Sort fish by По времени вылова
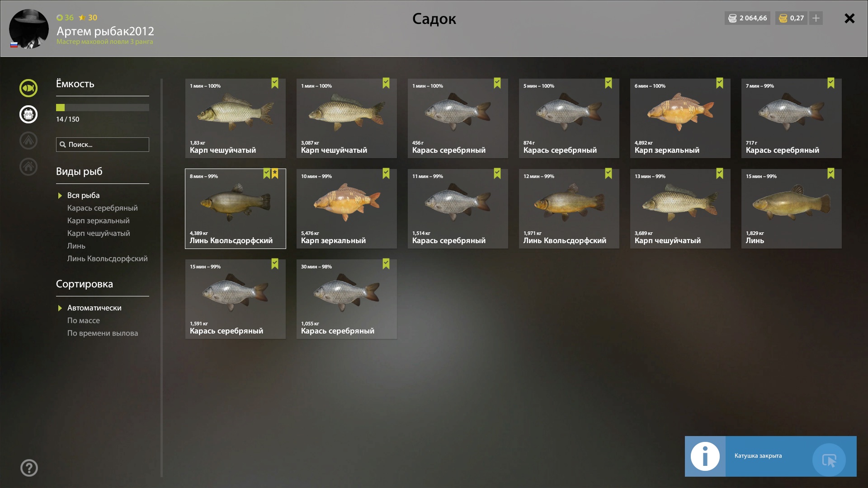 (x=103, y=333)
